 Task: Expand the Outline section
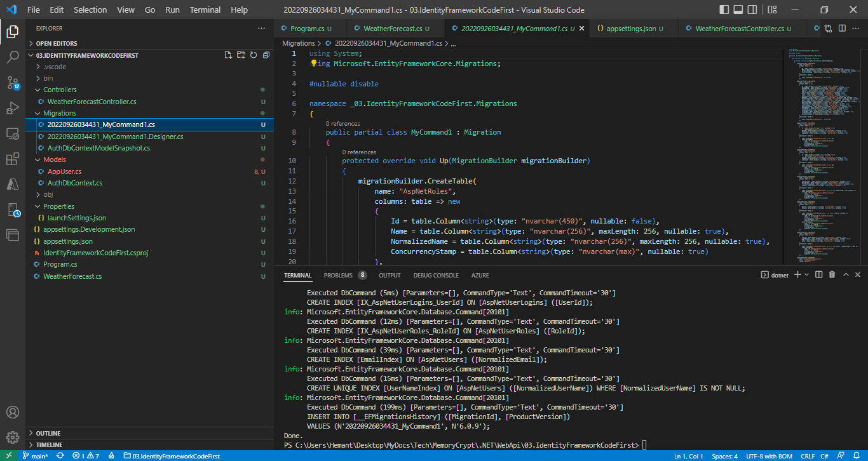[x=150, y=433]
